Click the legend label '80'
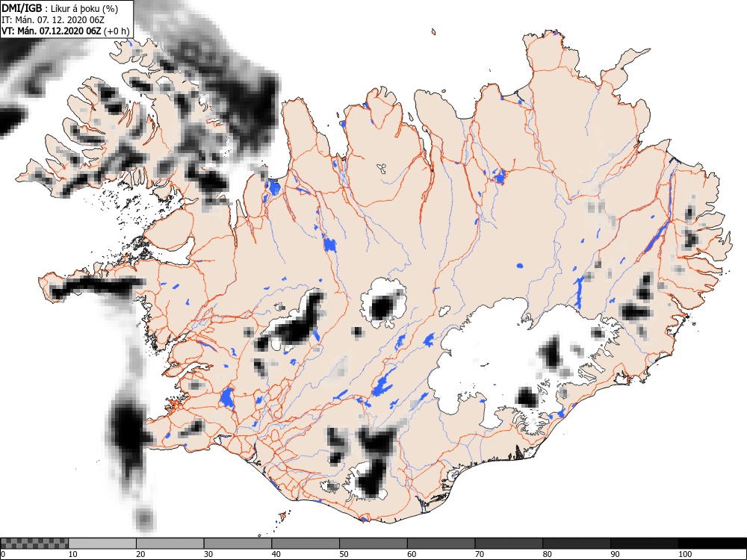The width and height of the screenshot is (747, 560). coord(547,554)
